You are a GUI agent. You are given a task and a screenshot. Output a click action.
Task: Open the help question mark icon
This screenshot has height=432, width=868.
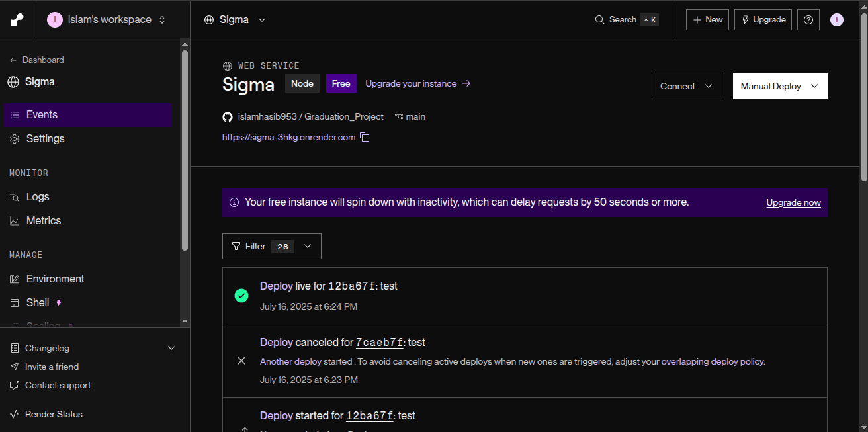[x=808, y=19]
